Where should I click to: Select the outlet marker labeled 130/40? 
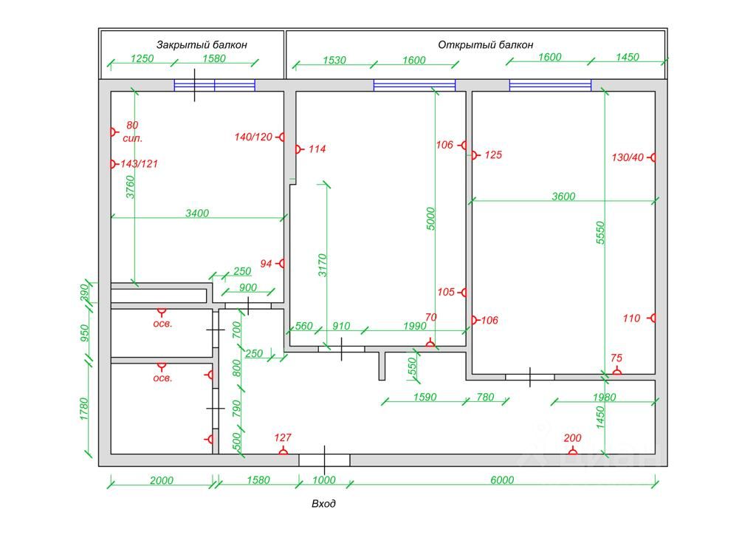pyautogui.click(x=652, y=157)
